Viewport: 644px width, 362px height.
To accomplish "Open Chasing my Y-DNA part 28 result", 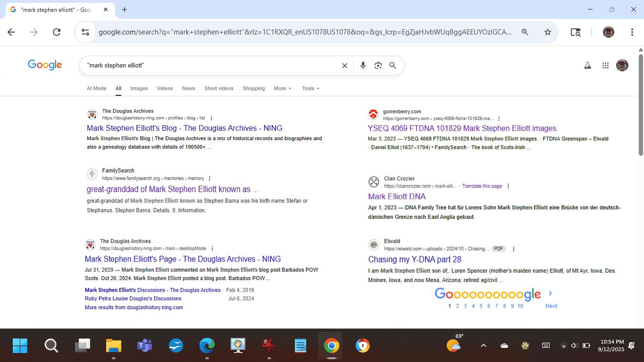I will [414, 259].
